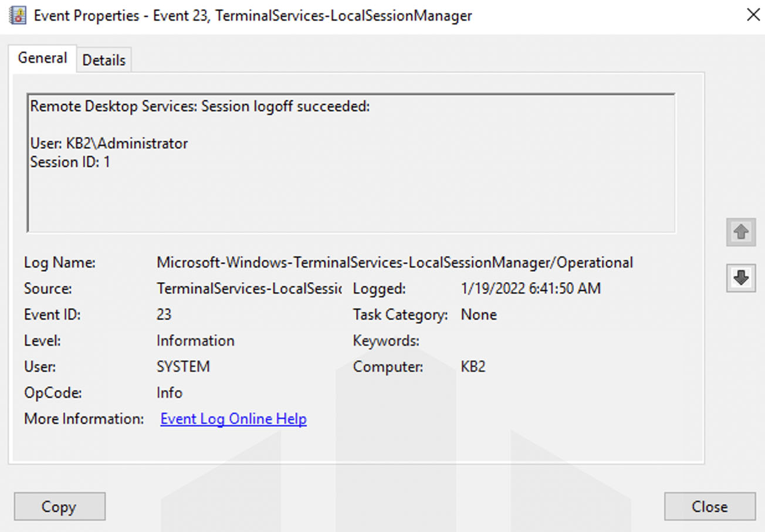Screen dimensions: 765x532
Task: Click the Task Category value None
Action: (479, 314)
